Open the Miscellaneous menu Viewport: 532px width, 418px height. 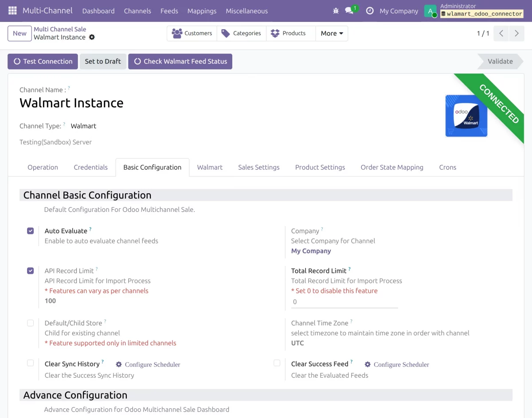pyautogui.click(x=246, y=11)
